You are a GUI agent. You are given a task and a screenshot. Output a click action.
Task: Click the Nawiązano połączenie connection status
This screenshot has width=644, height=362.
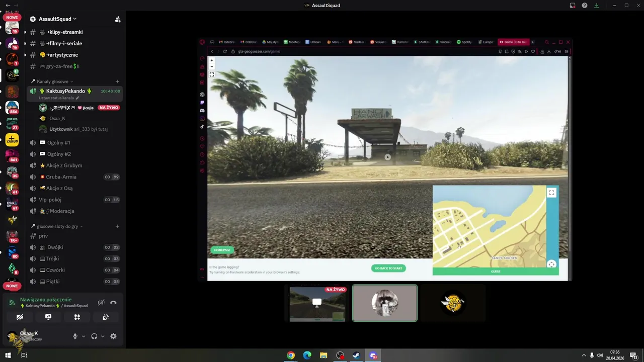(46, 300)
